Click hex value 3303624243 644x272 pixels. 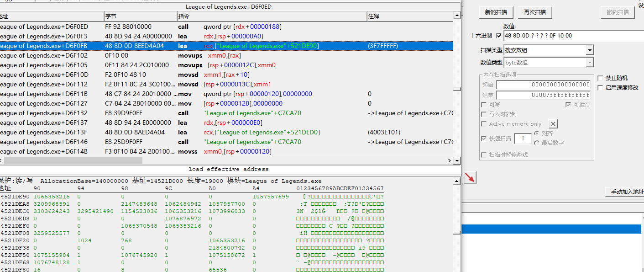pos(52,211)
